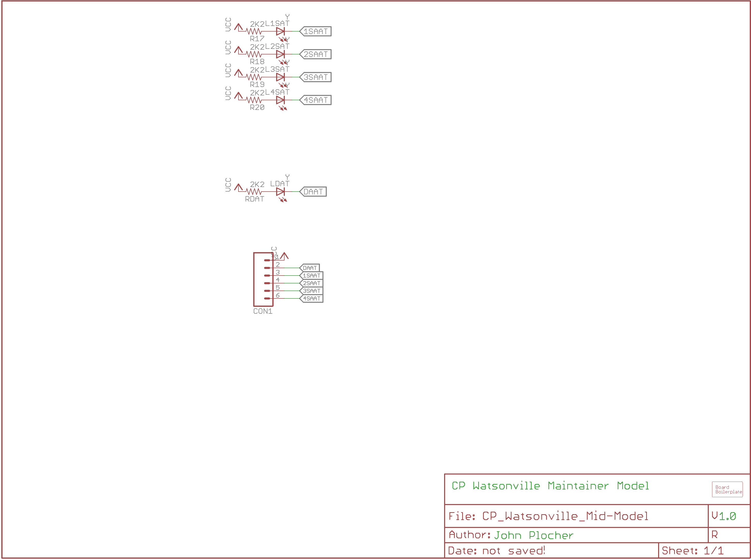This screenshot has width=751, height=560.
Task: Click pin 5 pad of CON1
Action: click(x=267, y=291)
